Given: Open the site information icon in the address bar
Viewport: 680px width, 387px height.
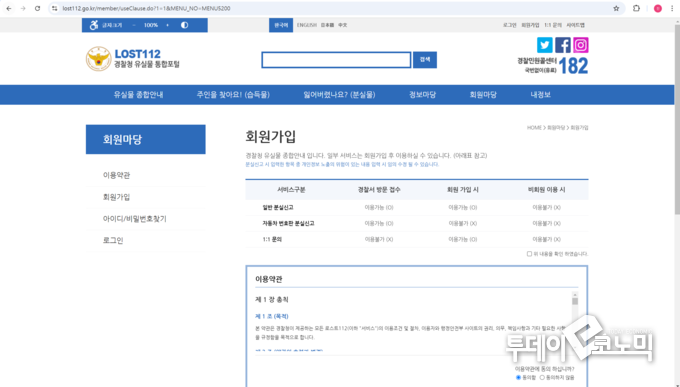Looking at the screenshot, I should 55,8.
